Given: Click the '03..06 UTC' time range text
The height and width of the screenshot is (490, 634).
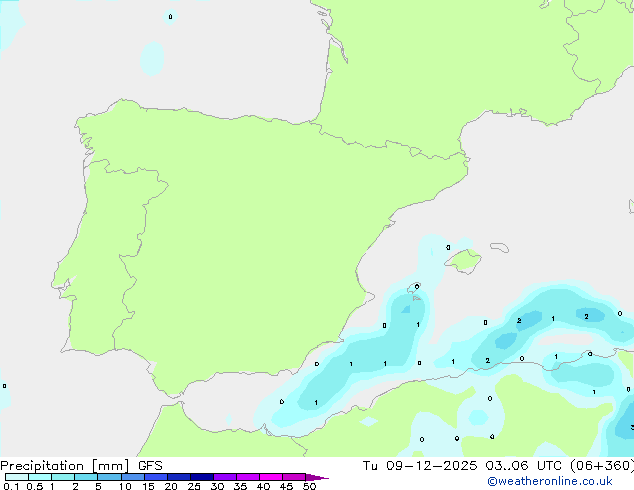Looking at the screenshot, I should tap(526, 466).
